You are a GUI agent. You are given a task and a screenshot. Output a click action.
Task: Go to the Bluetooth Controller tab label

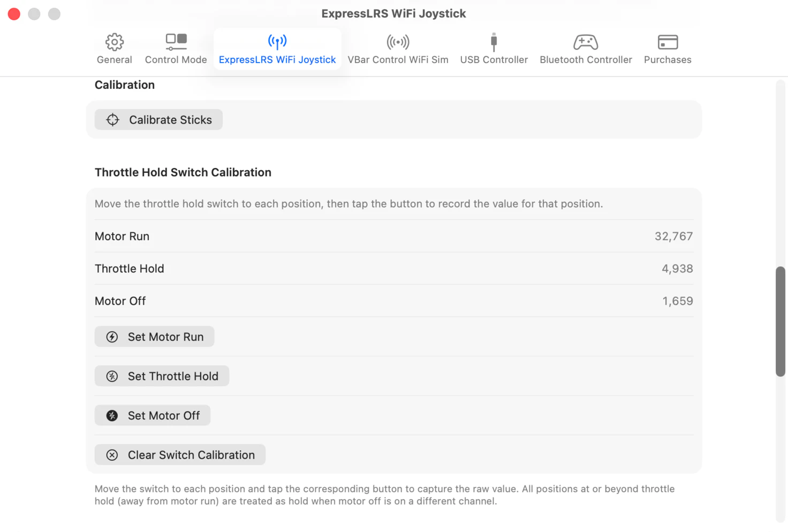coord(586,60)
